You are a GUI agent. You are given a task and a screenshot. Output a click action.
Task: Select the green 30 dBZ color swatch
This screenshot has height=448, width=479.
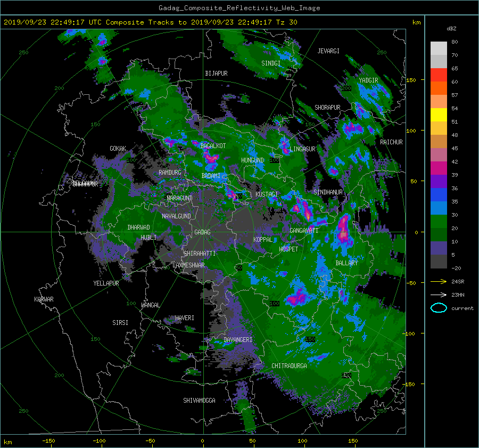[439, 221]
